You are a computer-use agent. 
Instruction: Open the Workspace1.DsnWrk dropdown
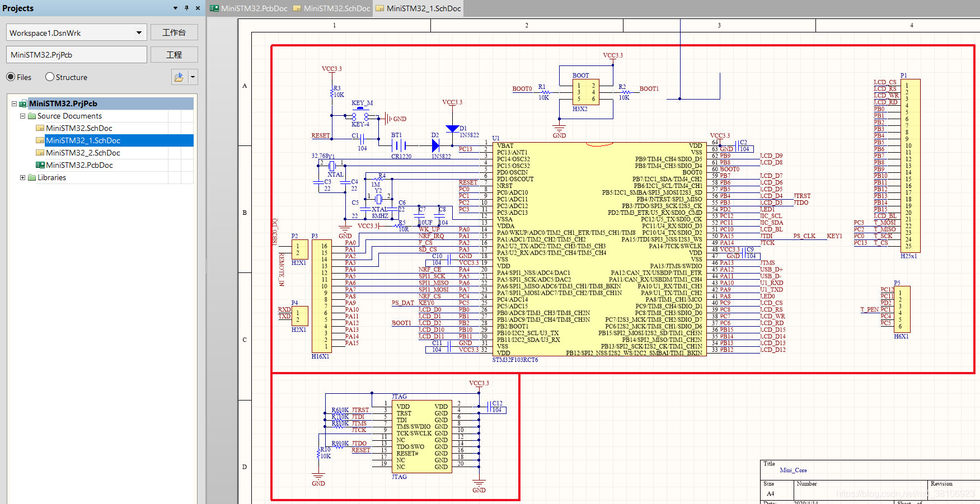click(140, 32)
